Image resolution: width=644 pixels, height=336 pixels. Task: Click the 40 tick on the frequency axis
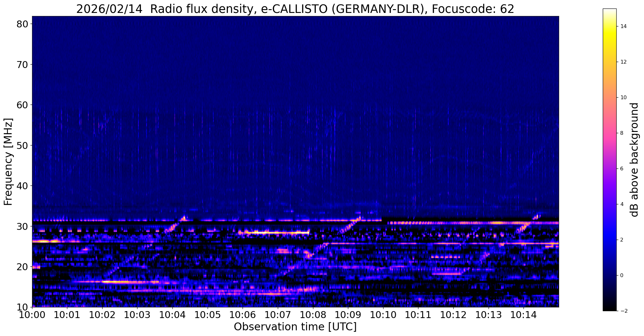pyautogui.click(x=23, y=186)
